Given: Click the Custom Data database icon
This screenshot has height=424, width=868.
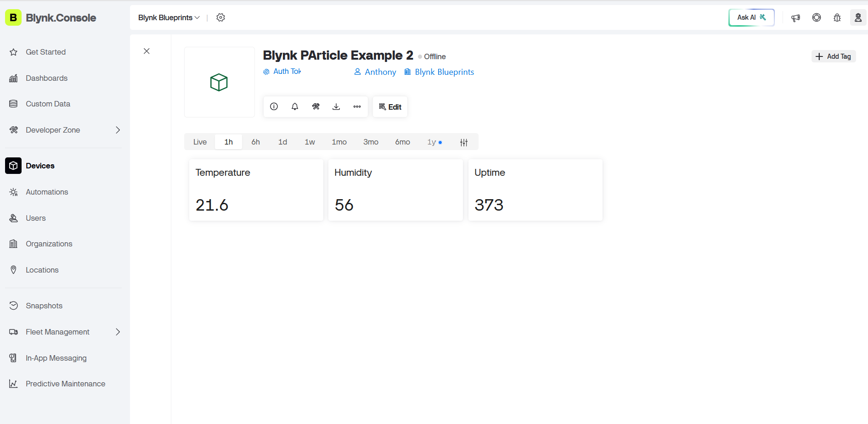Looking at the screenshot, I should coord(13,104).
